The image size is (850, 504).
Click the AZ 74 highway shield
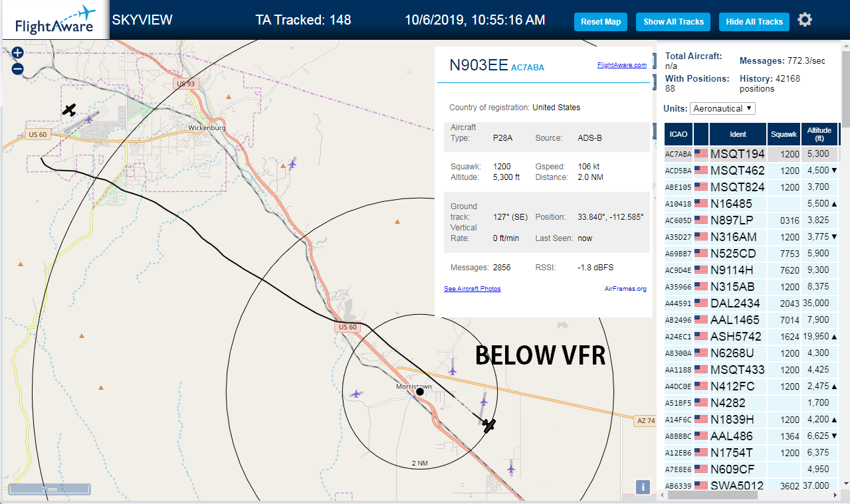click(x=645, y=421)
